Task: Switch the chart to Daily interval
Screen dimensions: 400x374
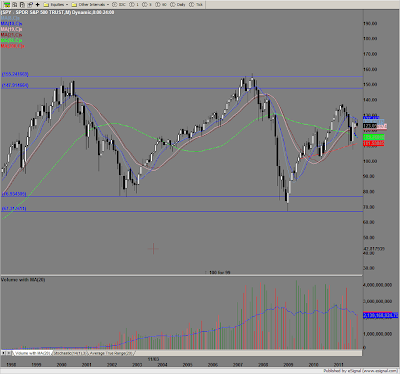Action: [178, 5]
